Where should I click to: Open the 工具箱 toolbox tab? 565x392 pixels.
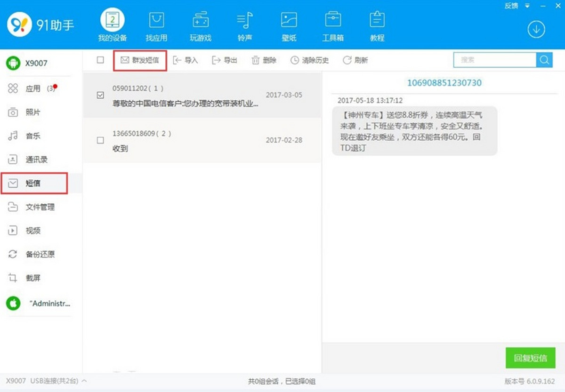click(x=333, y=26)
